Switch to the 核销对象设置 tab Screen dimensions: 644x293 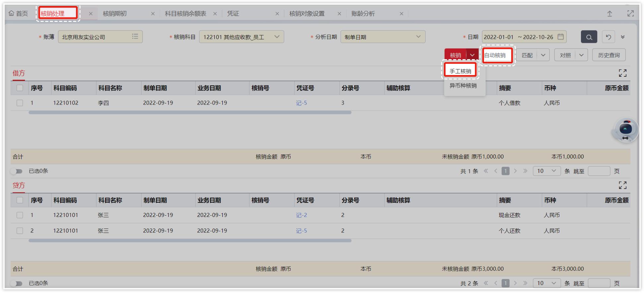pyautogui.click(x=307, y=14)
